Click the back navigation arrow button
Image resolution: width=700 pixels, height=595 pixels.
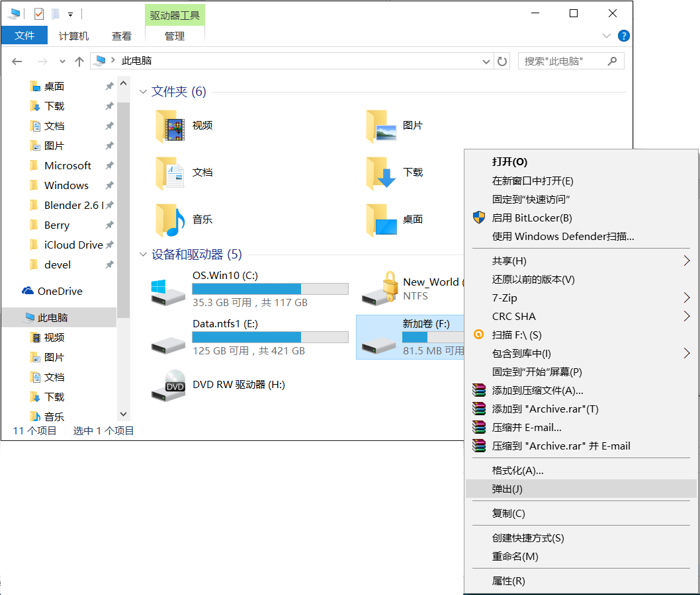(17, 61)
